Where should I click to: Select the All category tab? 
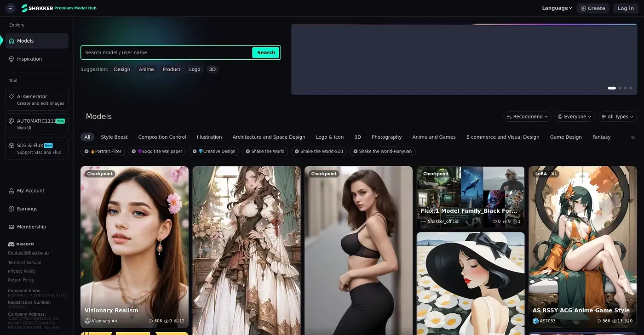[87, 137]
